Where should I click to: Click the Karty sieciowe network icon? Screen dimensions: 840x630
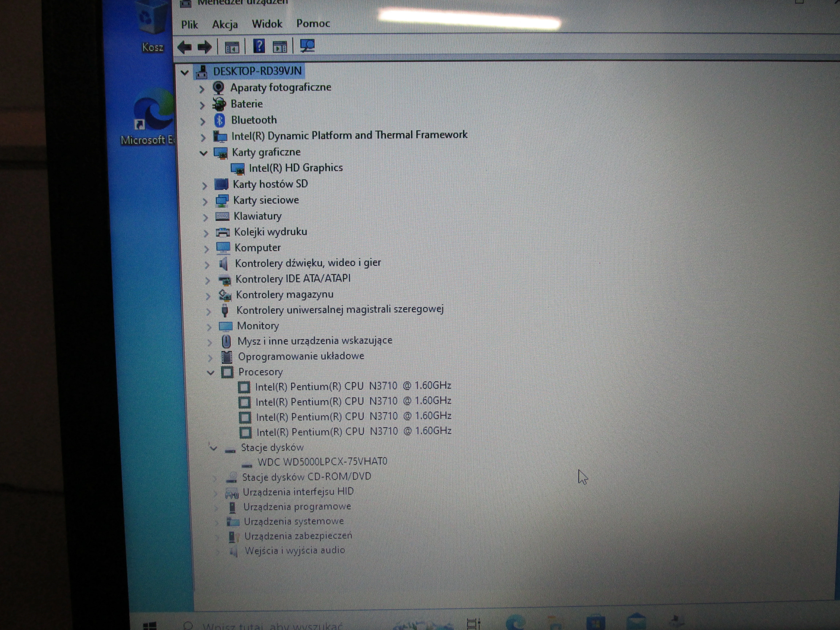pos(222,201)
